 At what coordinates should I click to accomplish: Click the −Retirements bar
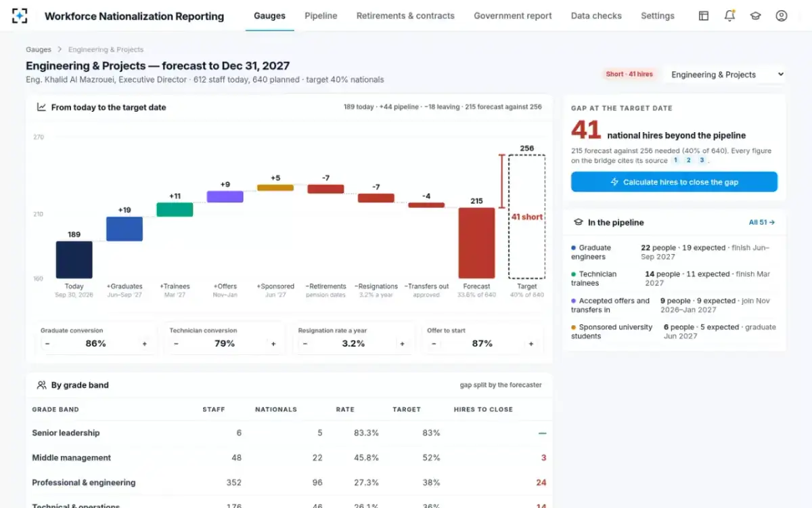click(x=325, y=189)
